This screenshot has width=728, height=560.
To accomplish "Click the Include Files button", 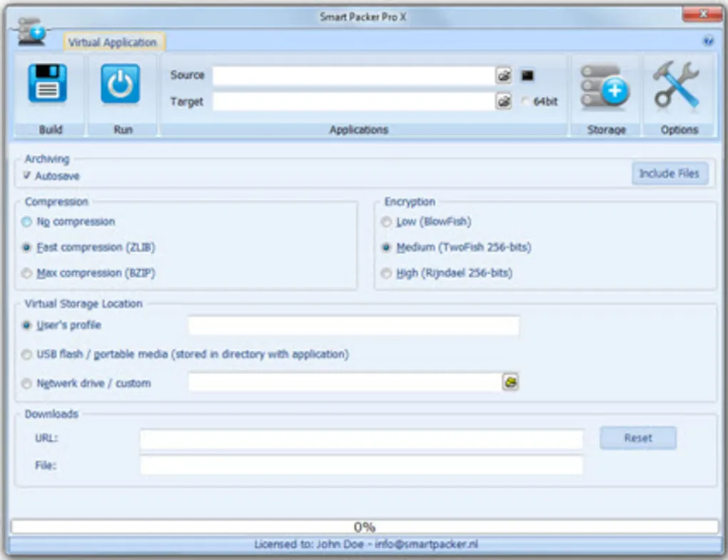I will [669, 173].
